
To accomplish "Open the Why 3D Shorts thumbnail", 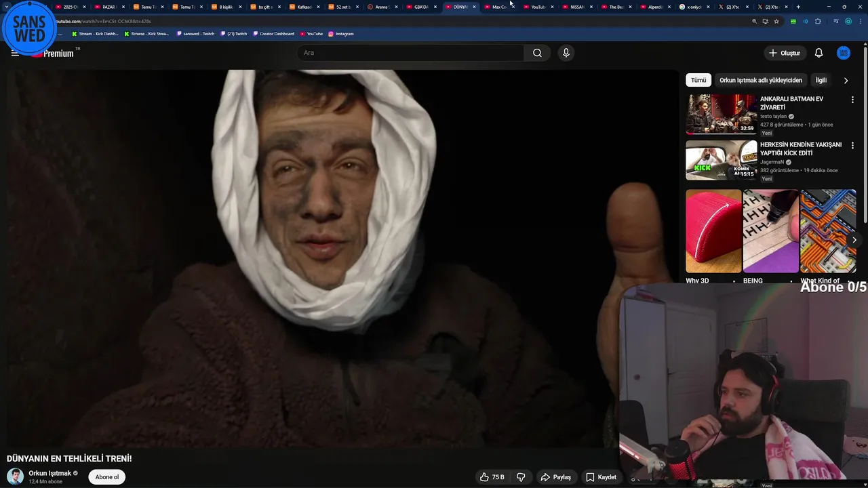I will 713,230.
